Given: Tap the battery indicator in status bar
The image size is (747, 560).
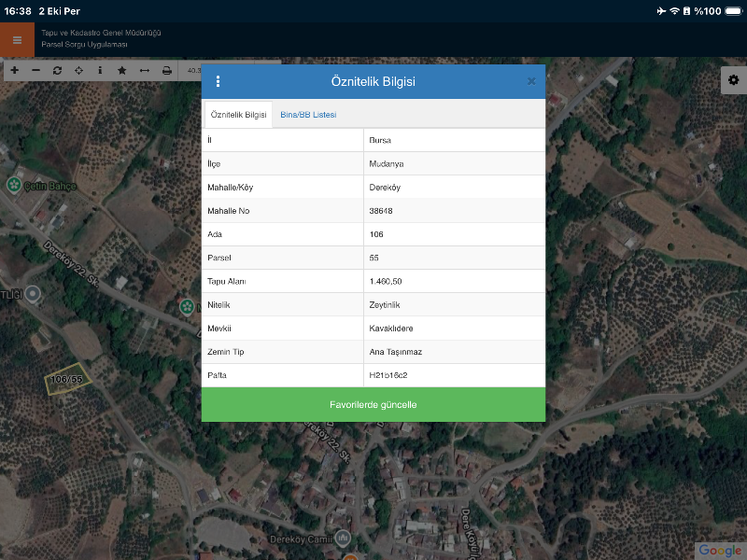Looking at the screenshot, I should (687, 11).
